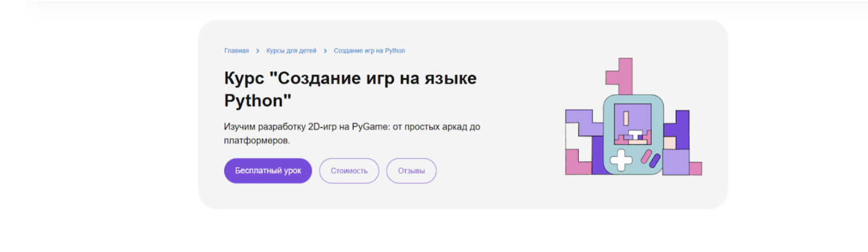Click the peach square beside the console
868x252 pixels.
[670, 143]
